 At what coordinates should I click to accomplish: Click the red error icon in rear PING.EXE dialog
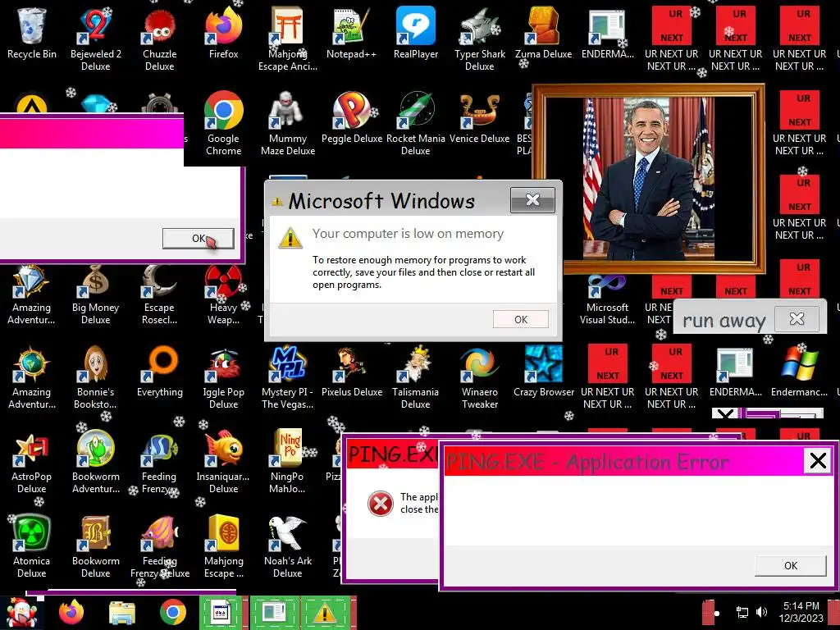point(381,504)
